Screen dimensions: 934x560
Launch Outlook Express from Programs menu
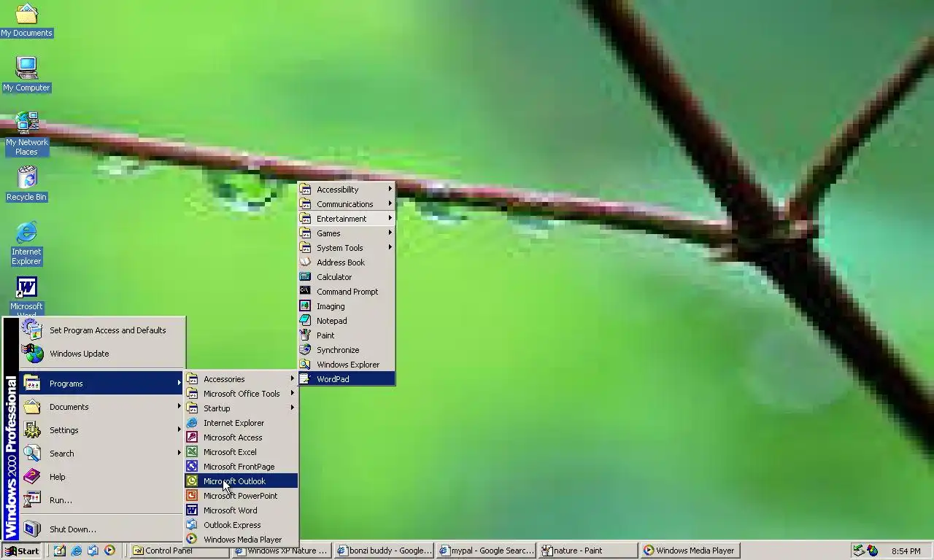[241, 525]
